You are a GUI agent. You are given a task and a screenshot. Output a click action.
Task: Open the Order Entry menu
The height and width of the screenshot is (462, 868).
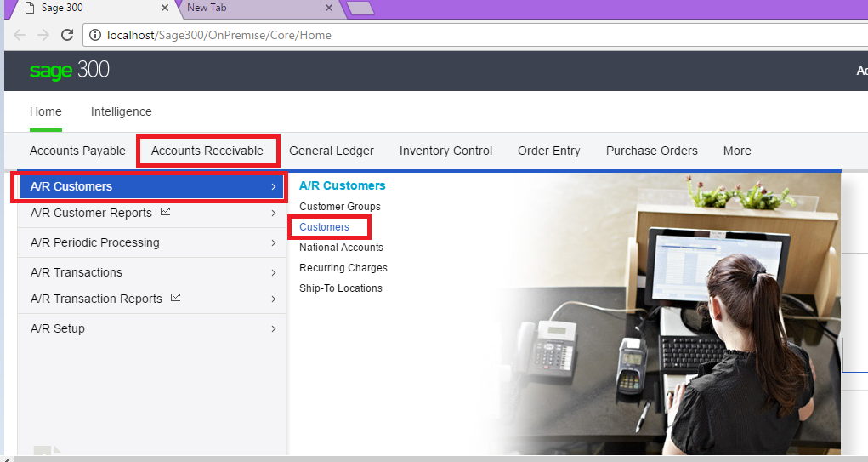548,151
